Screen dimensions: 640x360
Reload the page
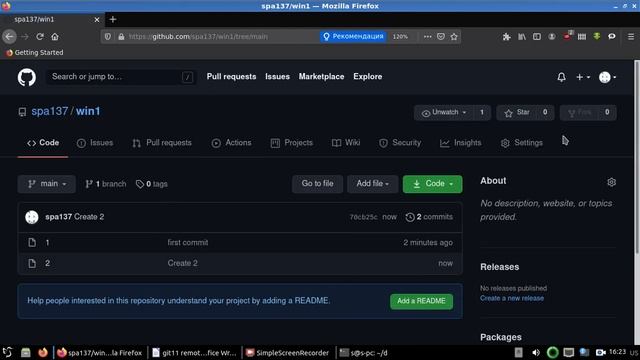coord(40,36)
